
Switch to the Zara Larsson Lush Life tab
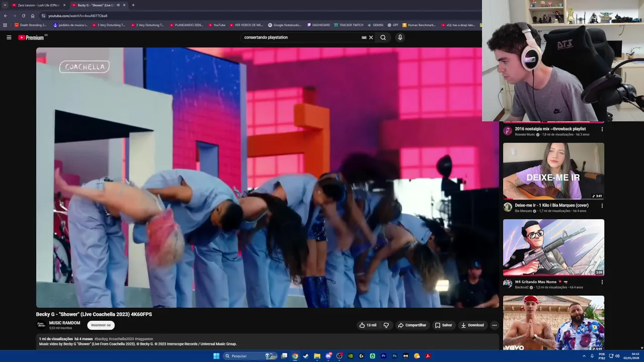click(38, 5)
